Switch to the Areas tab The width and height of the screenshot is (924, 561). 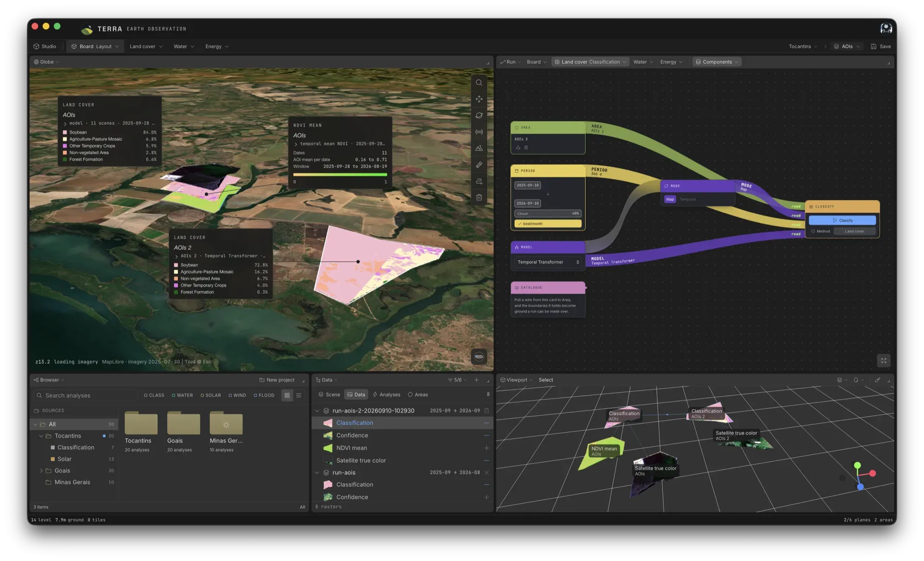tap(418, 395)
